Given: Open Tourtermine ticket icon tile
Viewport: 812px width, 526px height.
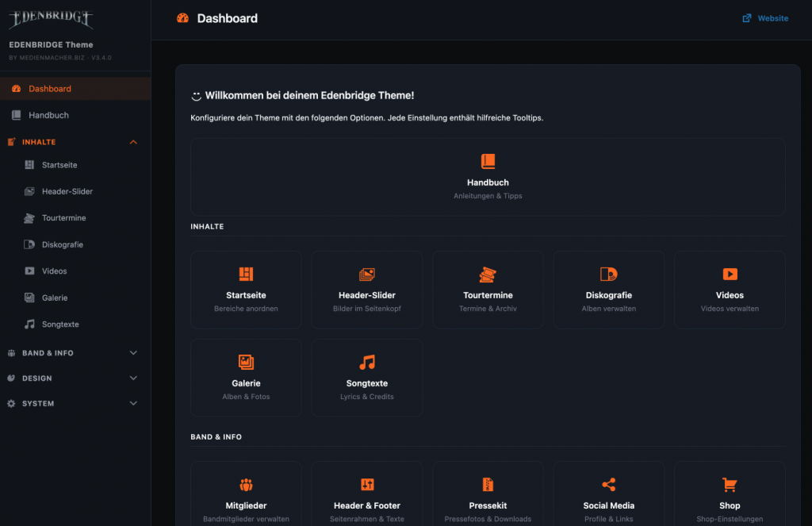Looking at the screenshot, I should pos(488,290).
